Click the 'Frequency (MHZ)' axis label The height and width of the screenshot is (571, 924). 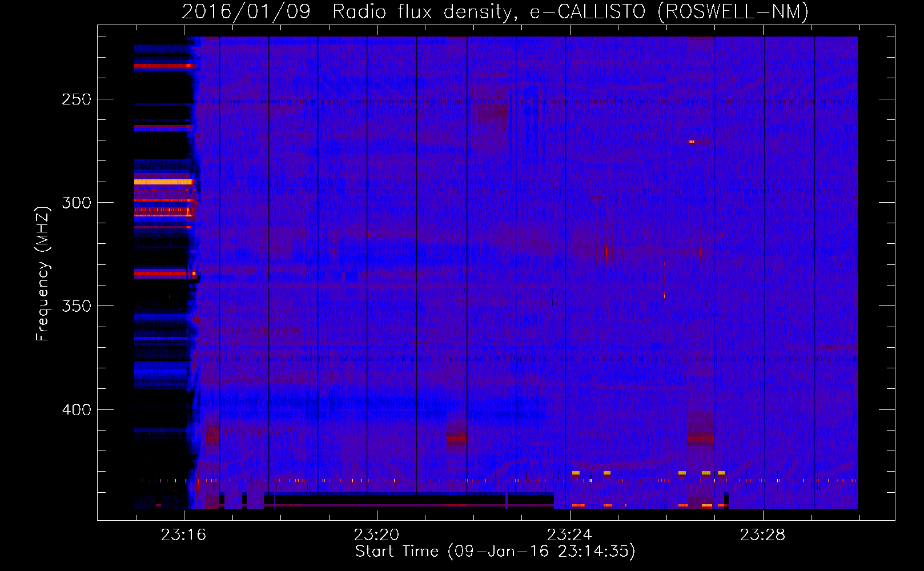click(x=43, y=274)
